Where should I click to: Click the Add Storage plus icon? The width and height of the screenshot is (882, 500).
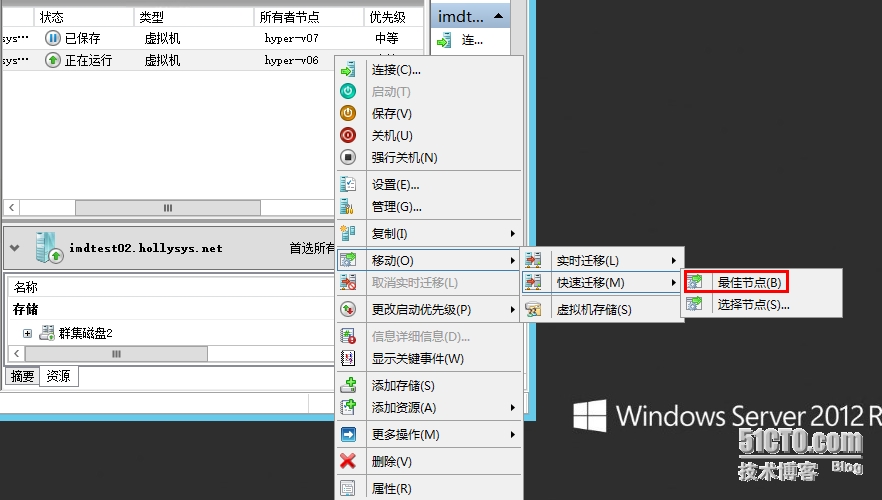[348, 385]
